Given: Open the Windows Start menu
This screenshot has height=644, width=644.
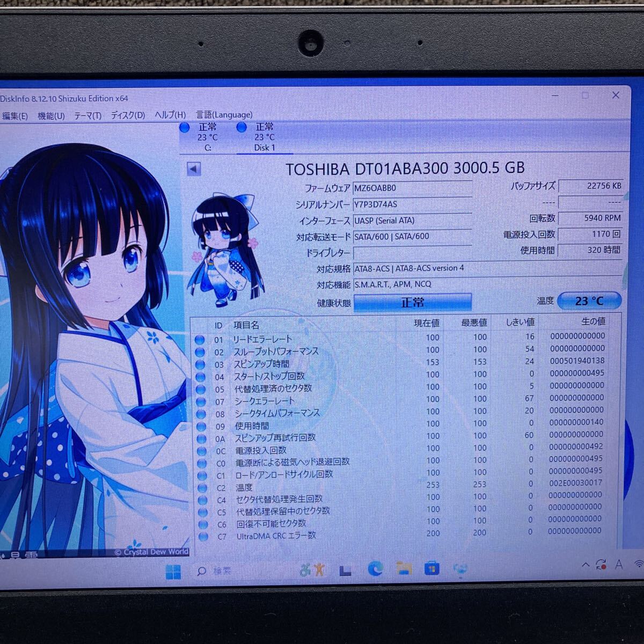Looking at the screenshot, I should tap(173, 573).
